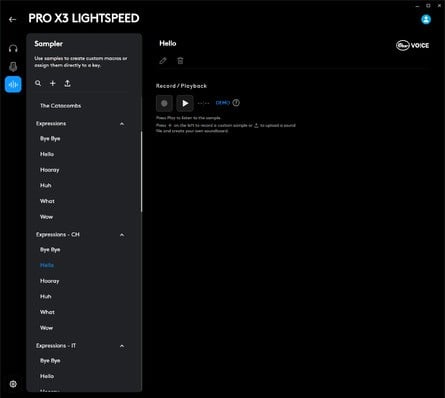Search samples with the magnifier icon
This screenshot has width=445, height=398.
coord(38,83)
